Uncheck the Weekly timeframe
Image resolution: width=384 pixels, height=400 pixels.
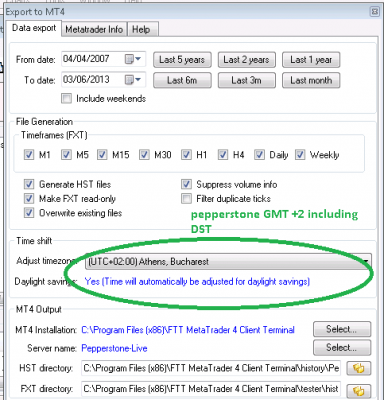coord(300,155)
